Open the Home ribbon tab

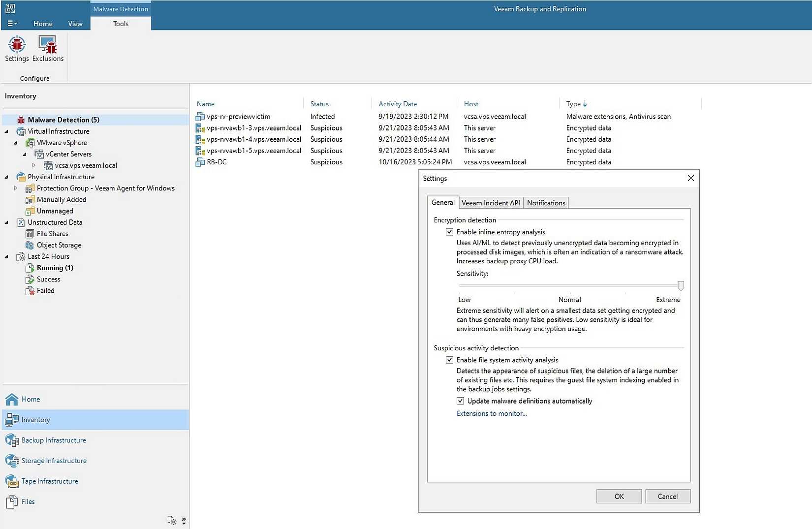tap(43, 24)
